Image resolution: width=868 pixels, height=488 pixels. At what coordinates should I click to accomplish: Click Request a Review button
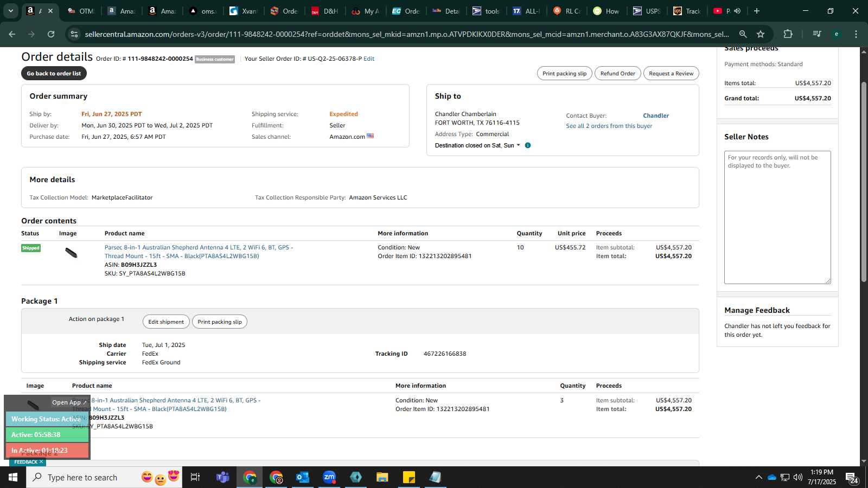671,73
